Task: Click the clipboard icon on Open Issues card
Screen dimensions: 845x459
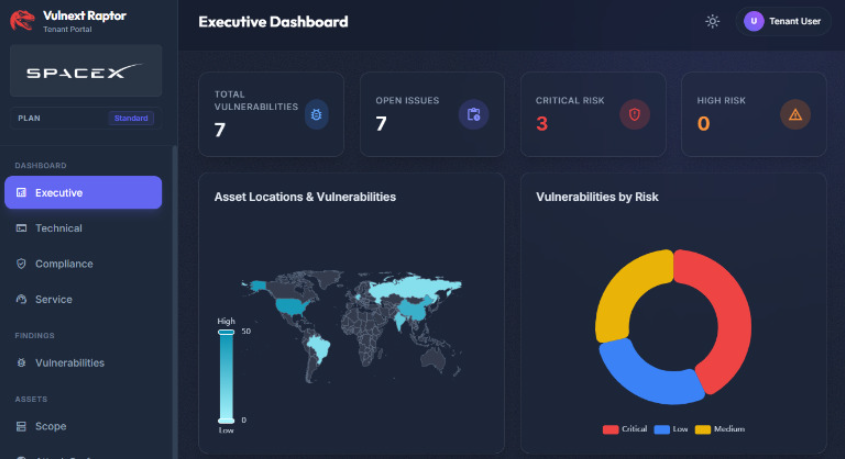Action: click(x=474, y=114)
